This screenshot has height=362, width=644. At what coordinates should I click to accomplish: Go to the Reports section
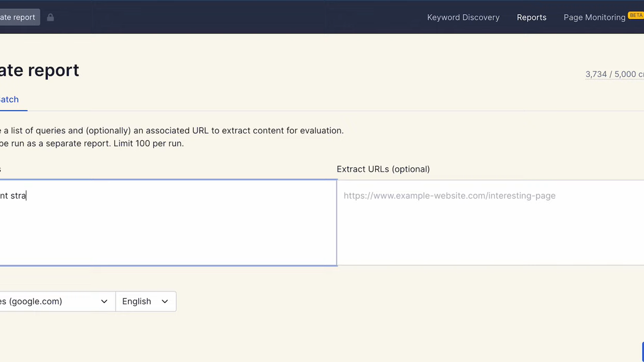531,17
